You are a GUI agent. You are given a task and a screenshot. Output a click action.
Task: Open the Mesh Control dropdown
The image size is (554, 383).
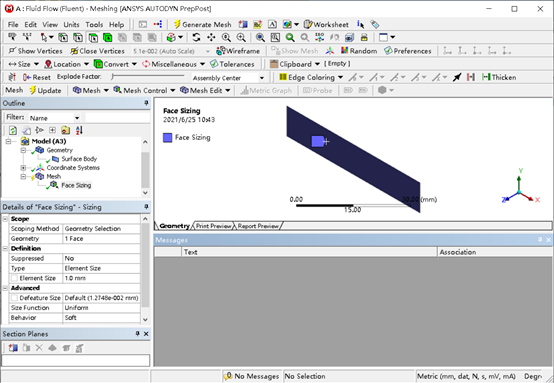[144, 90]
